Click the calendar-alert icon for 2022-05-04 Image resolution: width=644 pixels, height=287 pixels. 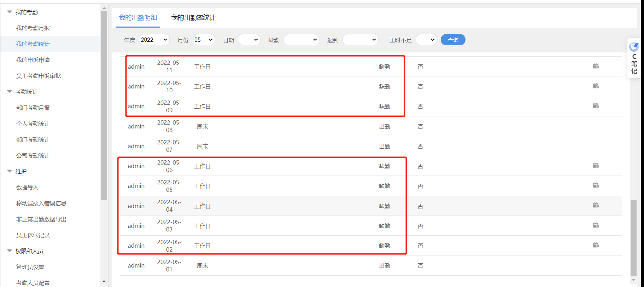coord(596,205)
